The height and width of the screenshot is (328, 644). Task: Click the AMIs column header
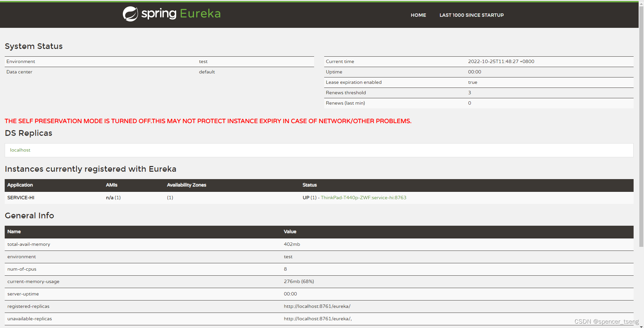tap(112, 185)
